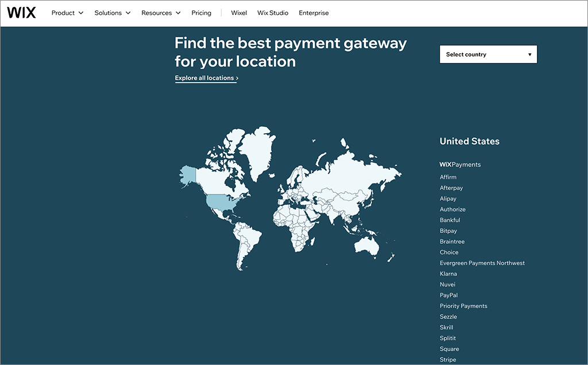This screenshot has width=588, height=365.
Task: Go to Pricing page
Action: (202, 13)
